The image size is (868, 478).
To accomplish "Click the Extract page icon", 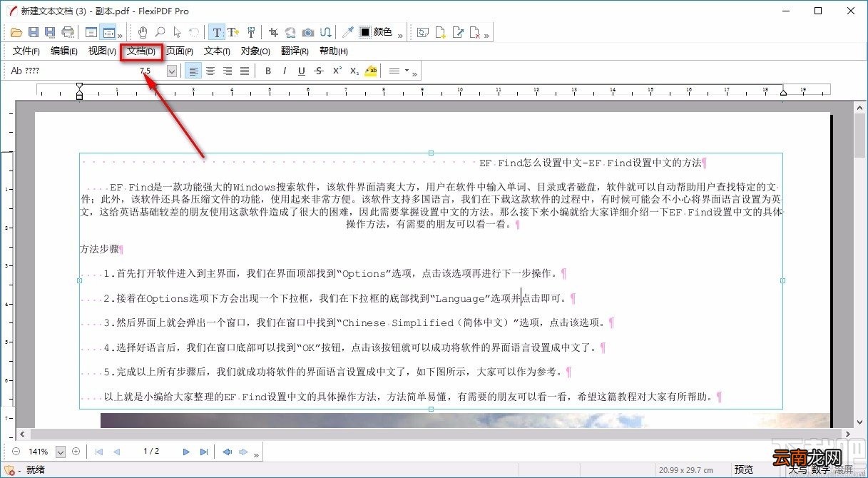I will (459, 32).
